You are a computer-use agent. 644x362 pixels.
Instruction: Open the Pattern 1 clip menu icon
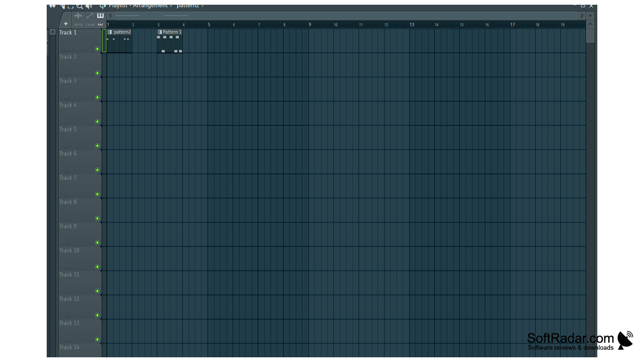(160, 32)
